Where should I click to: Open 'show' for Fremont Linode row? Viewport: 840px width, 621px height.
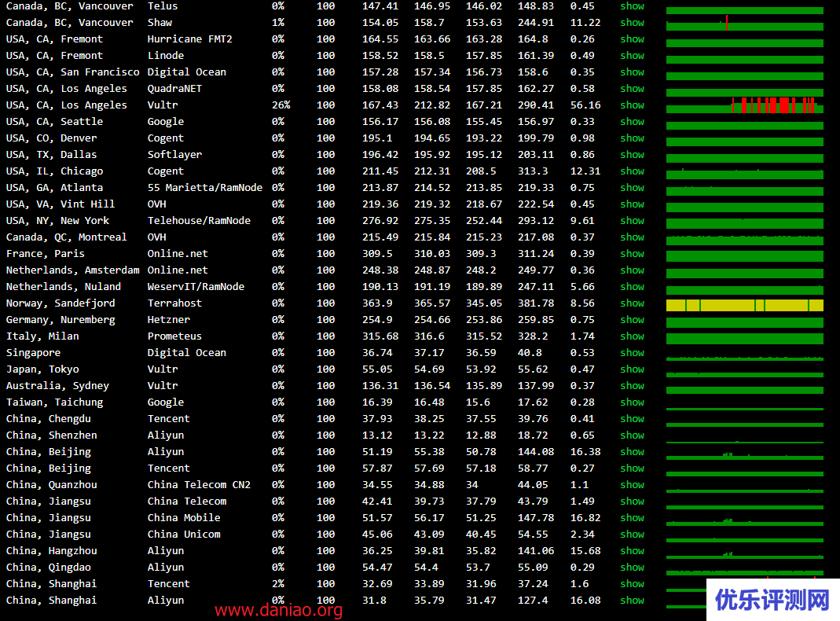coord(632,56)
